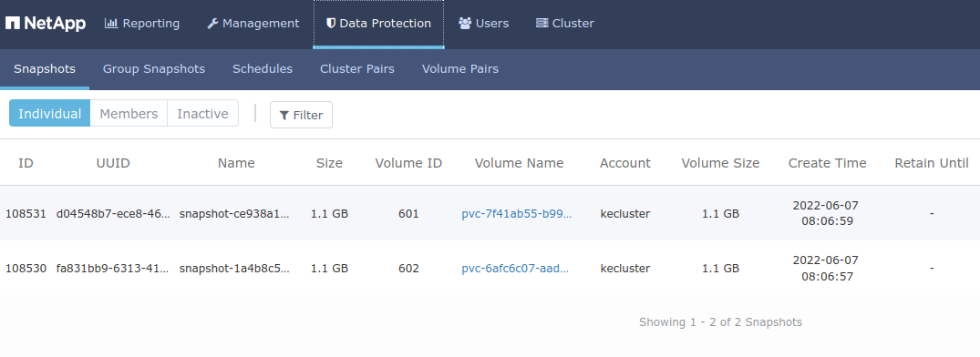Select the Individual snapshots view
Viewport: 980px width, 357px height.
click(x=50, y=114)
